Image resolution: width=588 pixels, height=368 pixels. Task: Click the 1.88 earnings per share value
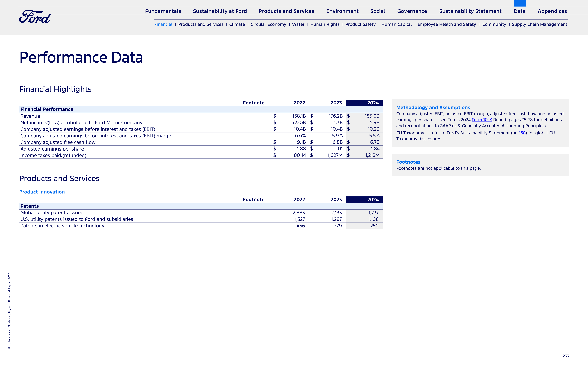301,149
